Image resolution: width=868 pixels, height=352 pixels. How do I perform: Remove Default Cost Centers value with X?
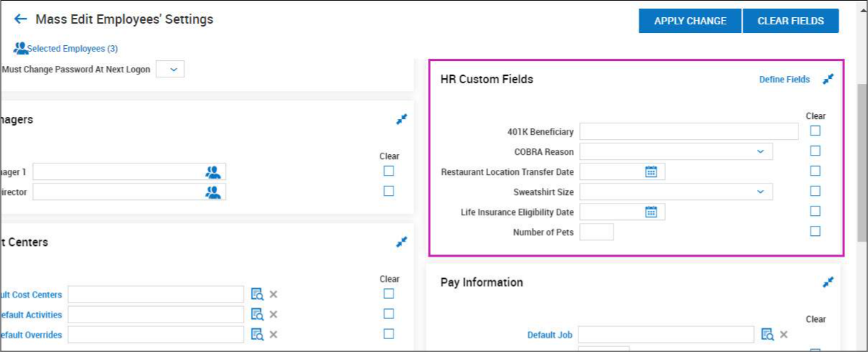pos(273,294)
